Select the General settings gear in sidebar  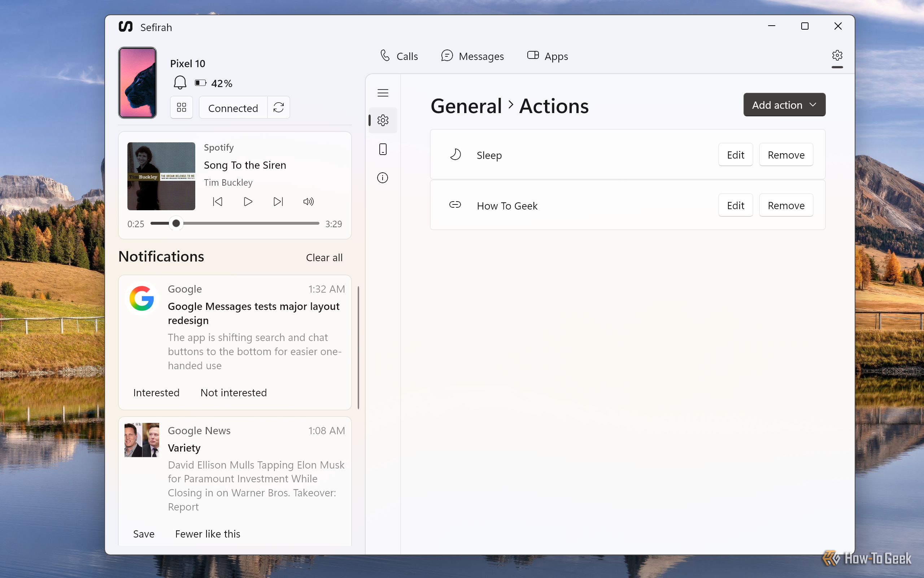[383, 120]
